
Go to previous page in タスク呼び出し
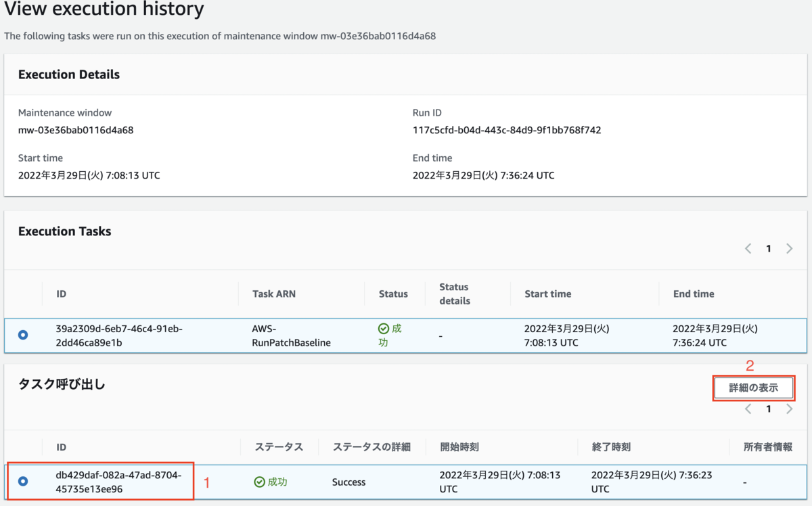[x=748, y=409]
